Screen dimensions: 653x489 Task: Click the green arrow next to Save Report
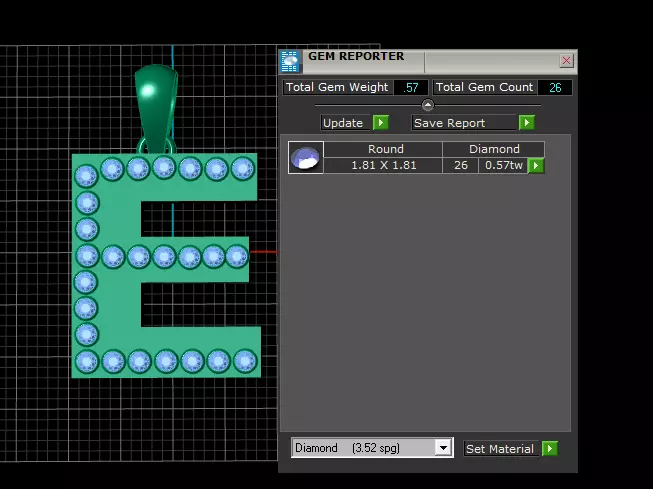tap(527, 122)
